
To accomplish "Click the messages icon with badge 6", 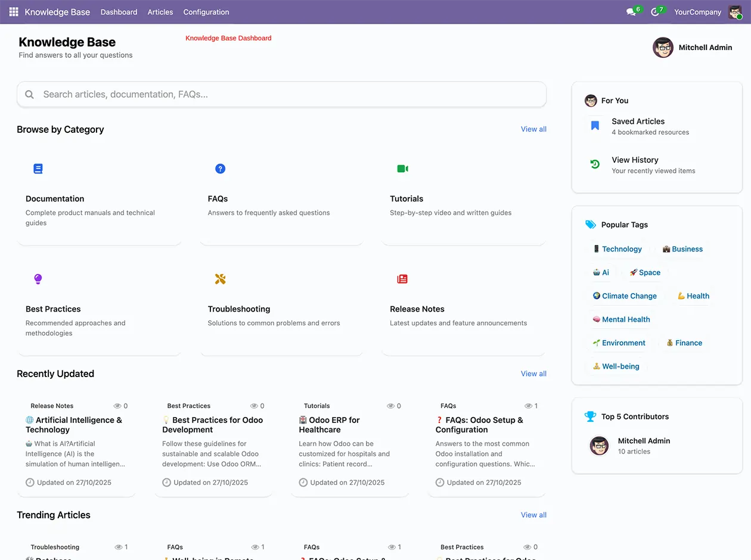I will pyautogui.click(x=631, y=11).
